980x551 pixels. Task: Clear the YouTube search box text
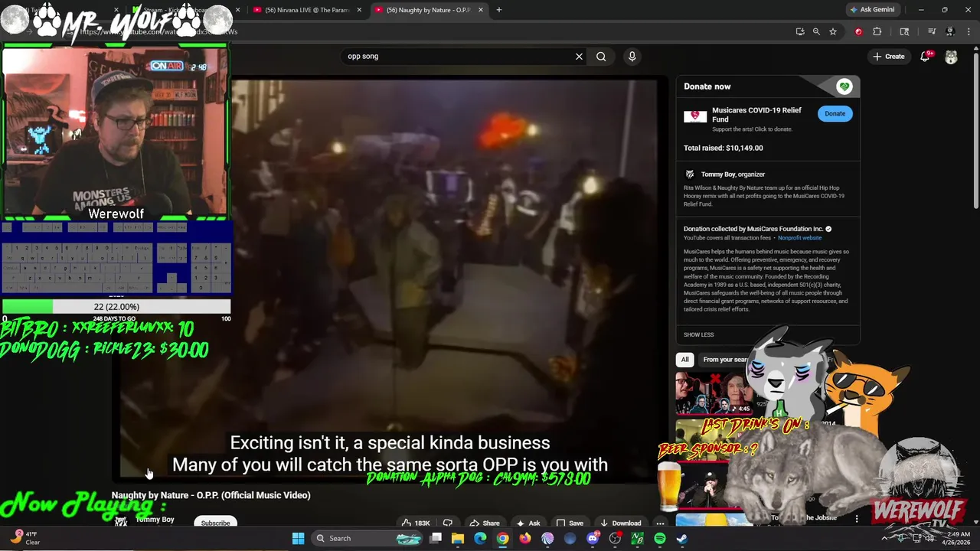tap(579, 56)
